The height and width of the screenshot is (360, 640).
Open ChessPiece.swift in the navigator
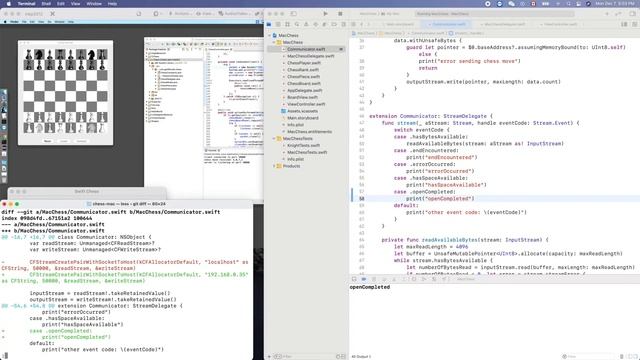pos(303,77)
